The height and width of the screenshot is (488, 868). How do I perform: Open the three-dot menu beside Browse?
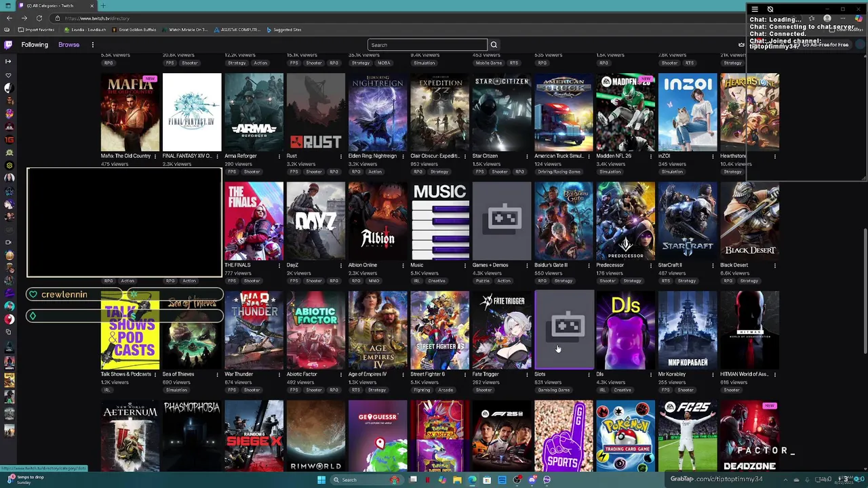click(93, 45)
